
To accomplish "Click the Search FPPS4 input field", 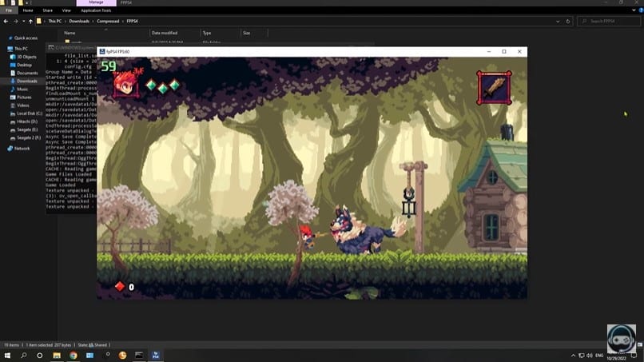I will (x=609, y=22).
